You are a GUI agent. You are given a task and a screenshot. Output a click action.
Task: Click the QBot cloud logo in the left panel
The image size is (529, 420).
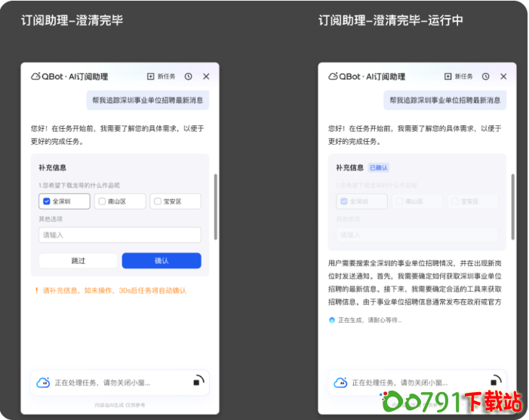[x=35, y=77]
